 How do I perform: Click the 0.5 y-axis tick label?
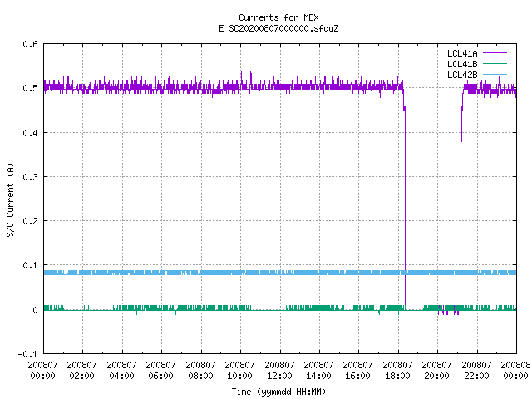click(30, 88)
